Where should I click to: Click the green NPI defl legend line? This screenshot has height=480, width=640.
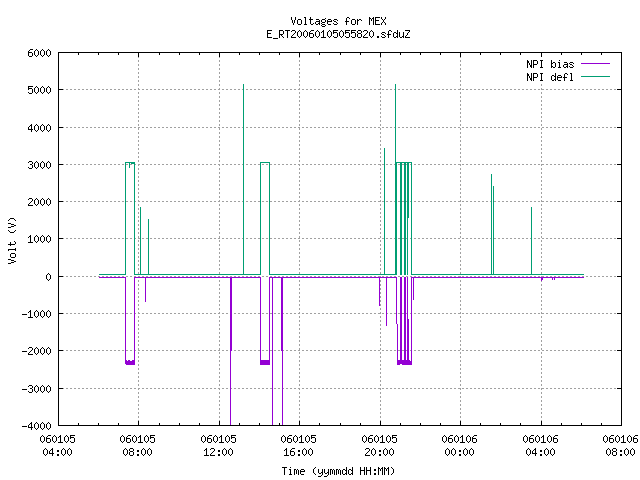point(596,76)
